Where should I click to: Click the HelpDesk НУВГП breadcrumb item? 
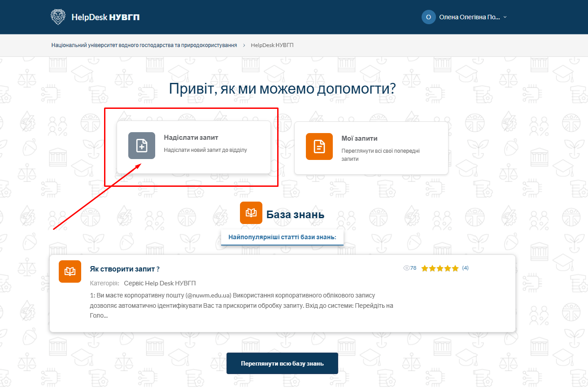coord(272,45)
